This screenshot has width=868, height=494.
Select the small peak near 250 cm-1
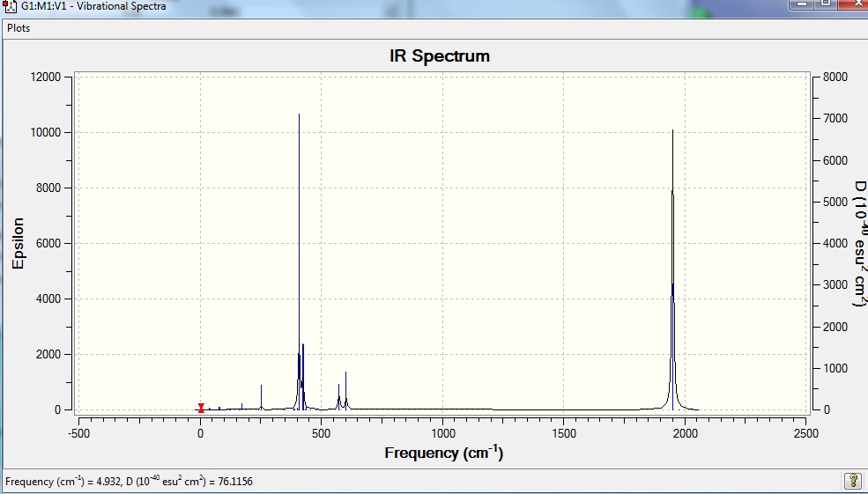[262, 397]
